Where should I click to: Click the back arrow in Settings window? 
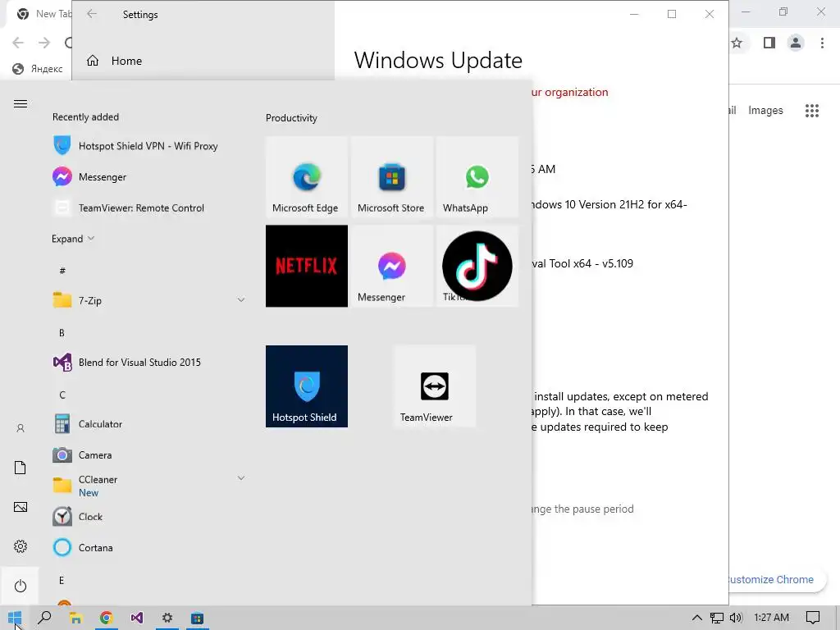(92, 14)
